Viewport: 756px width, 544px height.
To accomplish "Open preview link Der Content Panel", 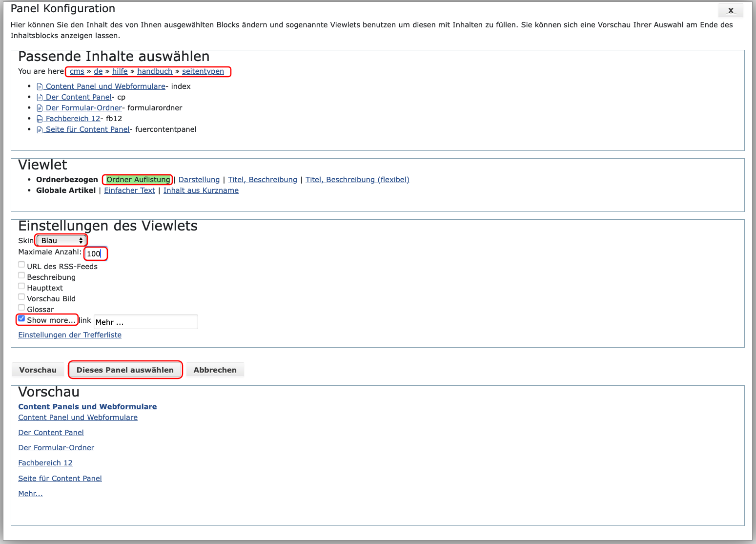I will click(x=51, y=433).
